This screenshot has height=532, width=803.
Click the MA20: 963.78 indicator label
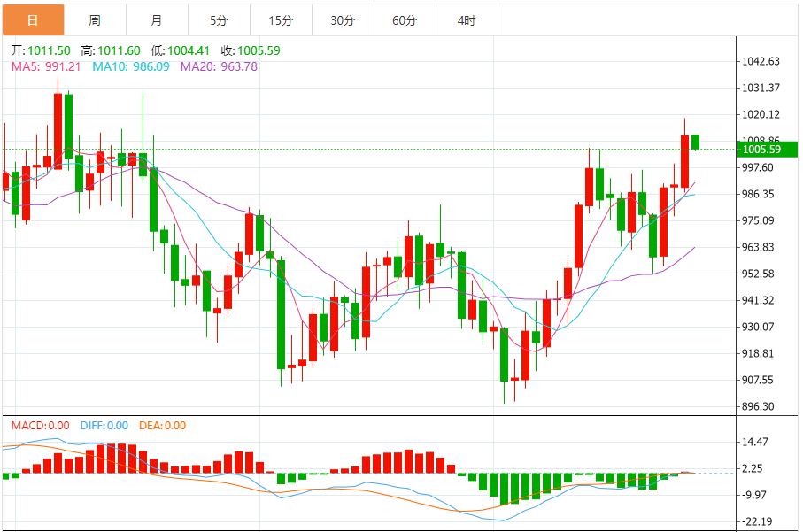(220, 66)
